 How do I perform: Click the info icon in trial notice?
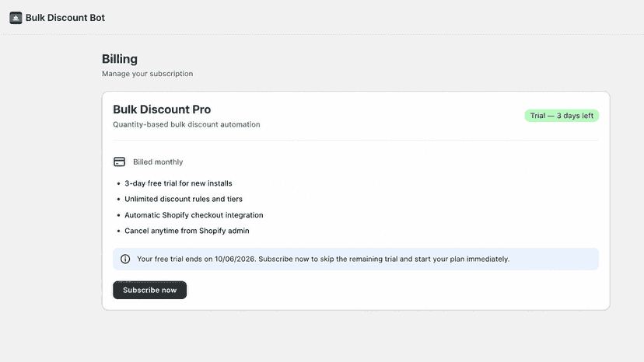125,259
